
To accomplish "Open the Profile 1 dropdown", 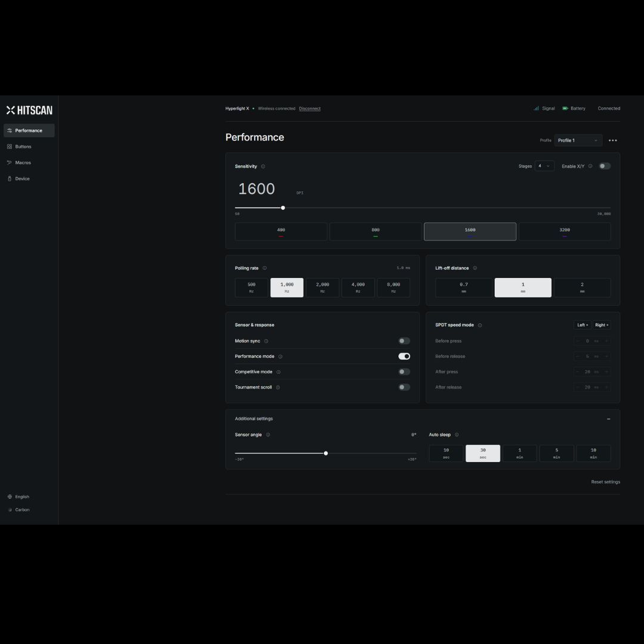I will pyautogui.click(x=578, y=141).
